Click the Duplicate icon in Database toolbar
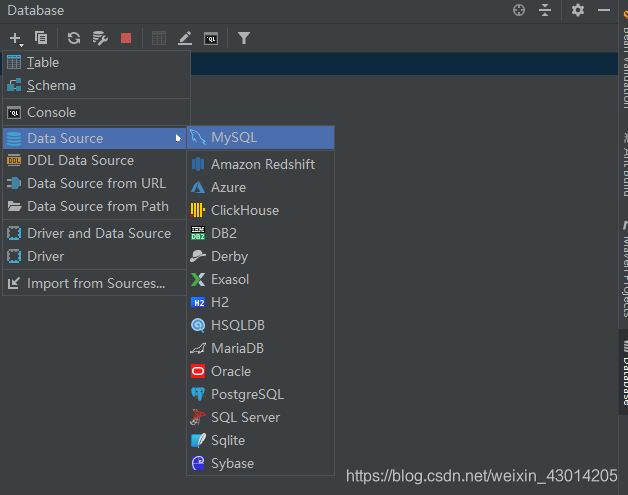The image size is (628, 495). point(41,38)
